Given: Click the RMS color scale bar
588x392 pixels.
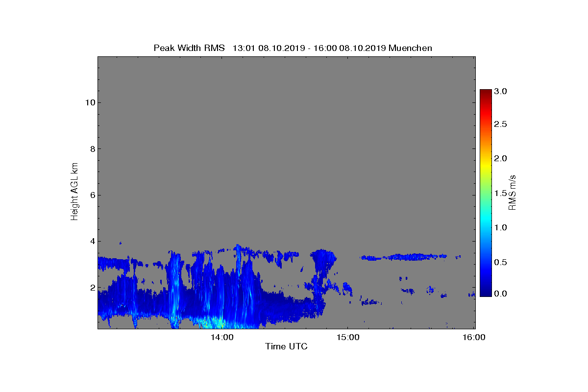Looking at the screenshot, I should tap(485, 193).
